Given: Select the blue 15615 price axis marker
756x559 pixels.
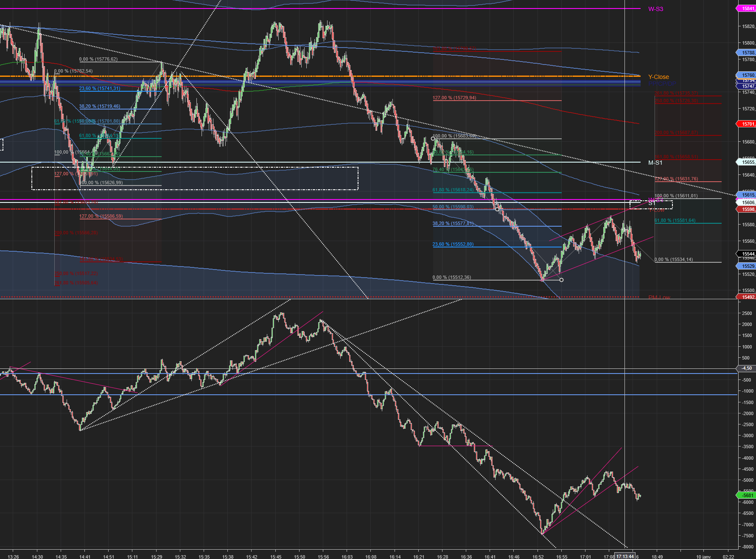Looking at the screenshot, I should (747, 195).
